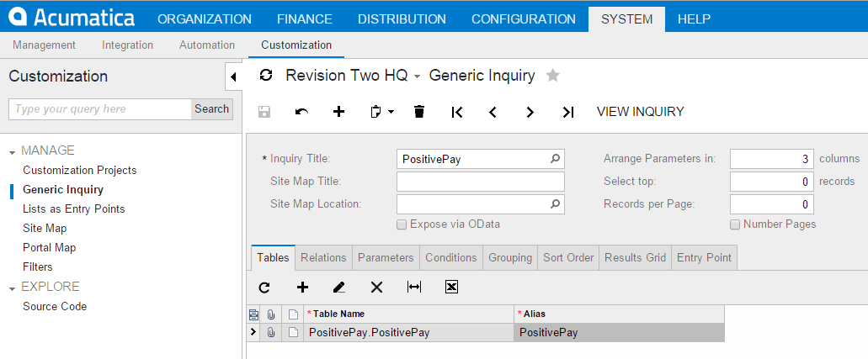868x359 pixels.
Task: Delete inquiry with the trash icon
Action: pos(419,112)
